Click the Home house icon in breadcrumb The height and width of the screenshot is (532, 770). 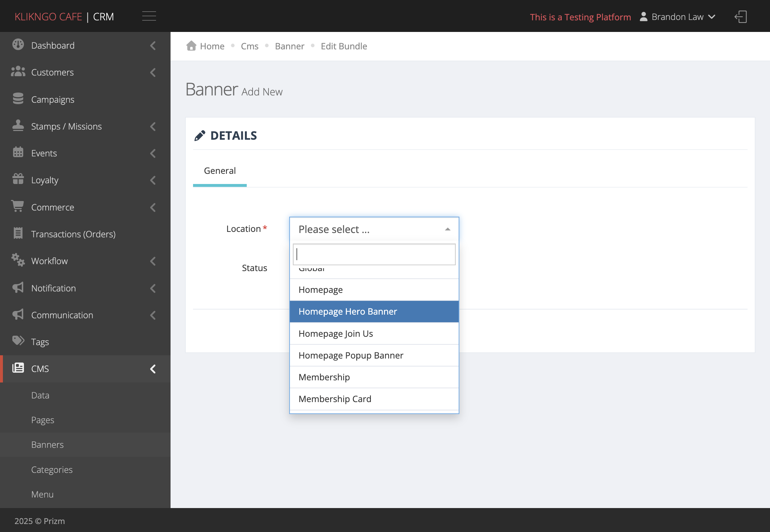click(x=191, y=46)
